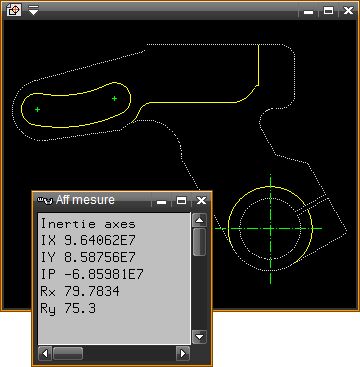Close the Aff mesure window
This screenshot has width=360, height=367.
201,200
